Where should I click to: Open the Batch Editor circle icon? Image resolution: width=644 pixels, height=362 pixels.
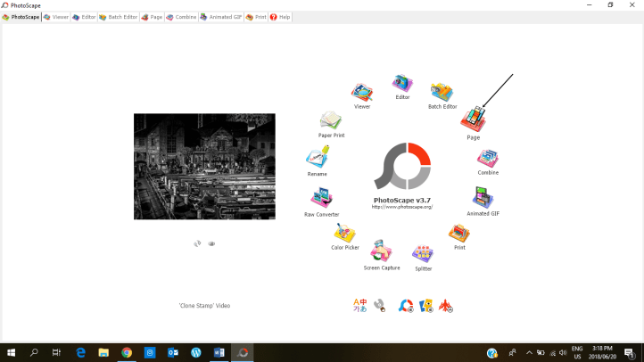click(x=442, y=92)
